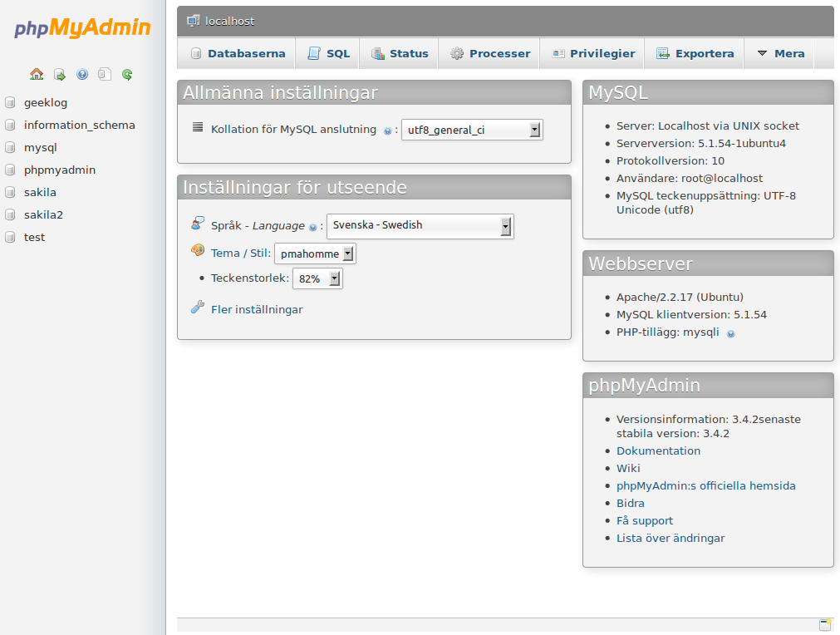
Task: Open the pmahomme theme dropdown
Action: [x=315, y=254]
